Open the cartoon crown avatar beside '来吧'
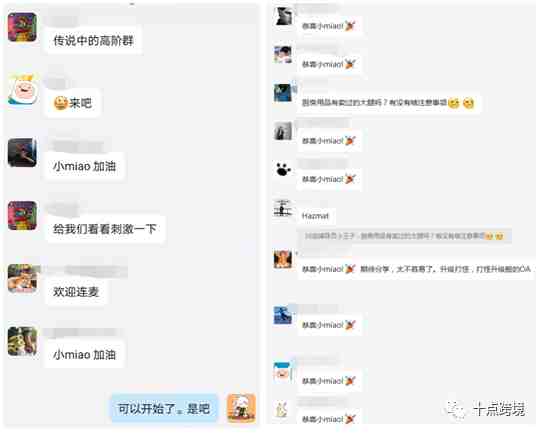The height and width of the screenshot is (434, 542). pos(22,90)
